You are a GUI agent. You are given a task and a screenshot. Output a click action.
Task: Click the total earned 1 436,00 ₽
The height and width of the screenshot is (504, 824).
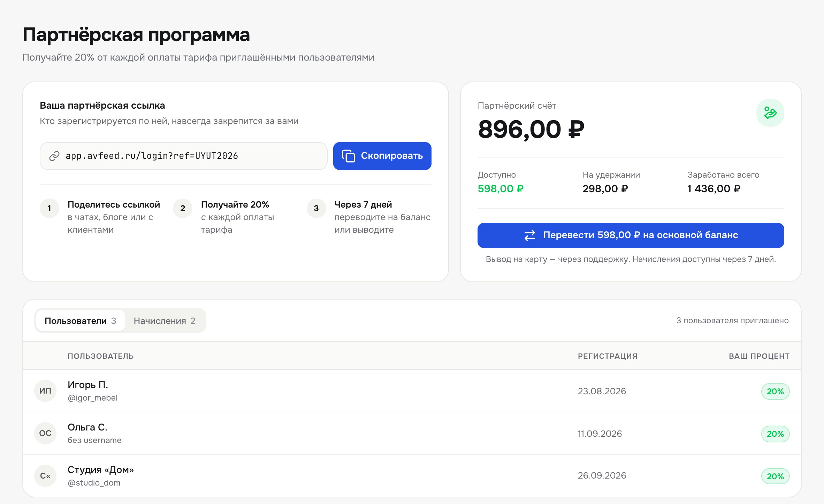[x=714, y=189]
